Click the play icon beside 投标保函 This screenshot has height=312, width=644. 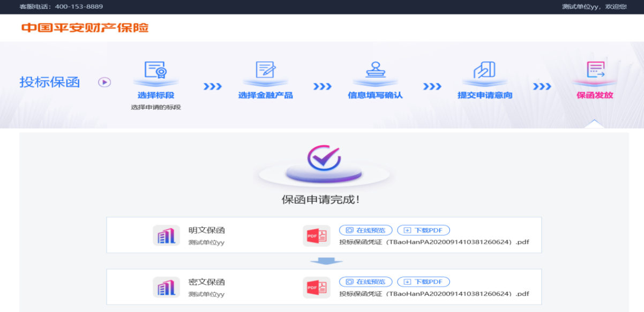(104, 82)
